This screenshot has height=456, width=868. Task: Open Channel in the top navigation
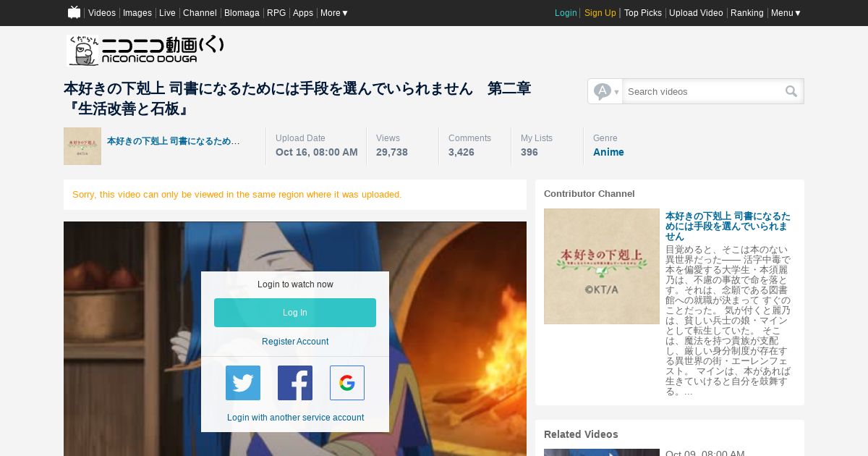[200, 13]
